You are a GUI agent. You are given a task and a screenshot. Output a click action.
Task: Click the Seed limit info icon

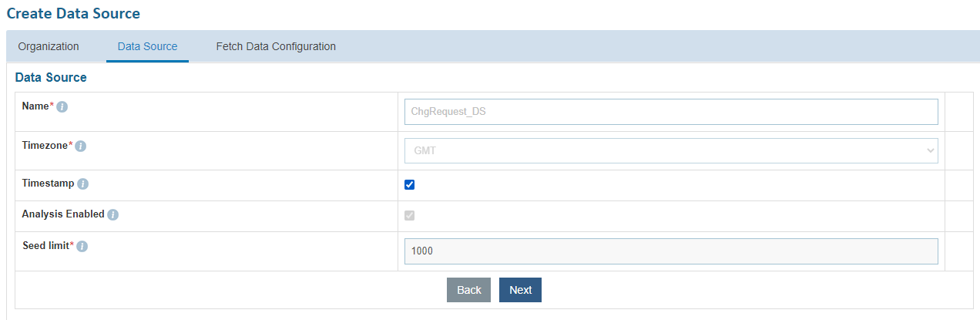[x=82, y=246]
